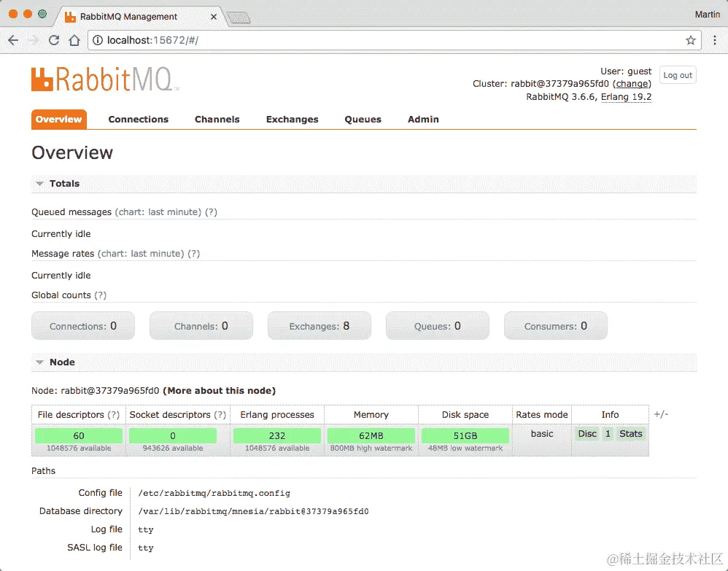Click the 48MB low watermark text
728x571 pixels.
point(465,448)
